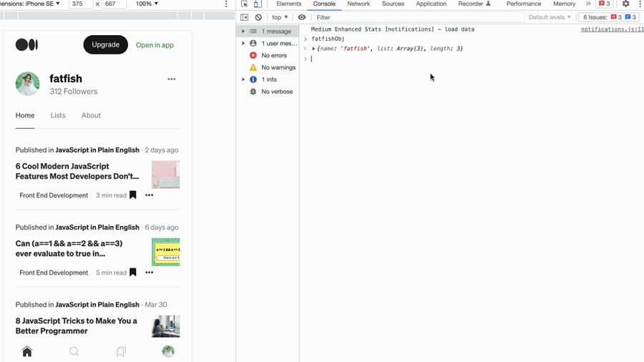Click the Medium logo
This screenshot has width=644, height=362.
pos(26,45)
